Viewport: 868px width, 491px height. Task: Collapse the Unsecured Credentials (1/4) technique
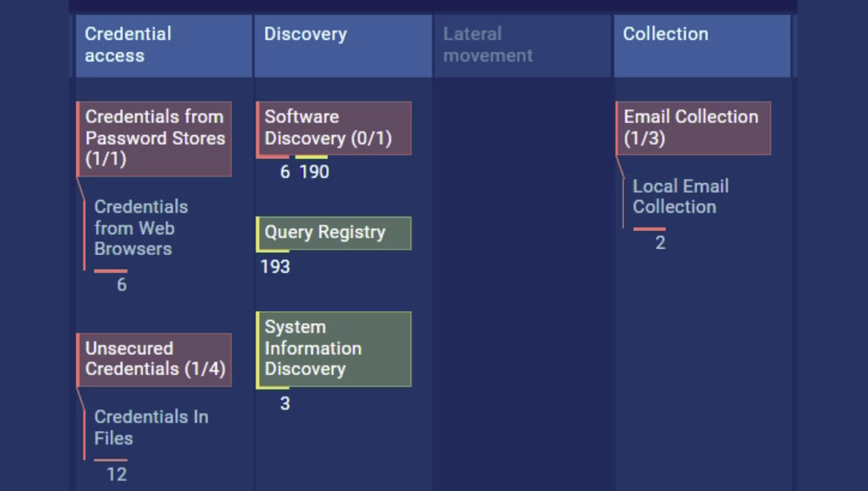click(x=154, y=360)
